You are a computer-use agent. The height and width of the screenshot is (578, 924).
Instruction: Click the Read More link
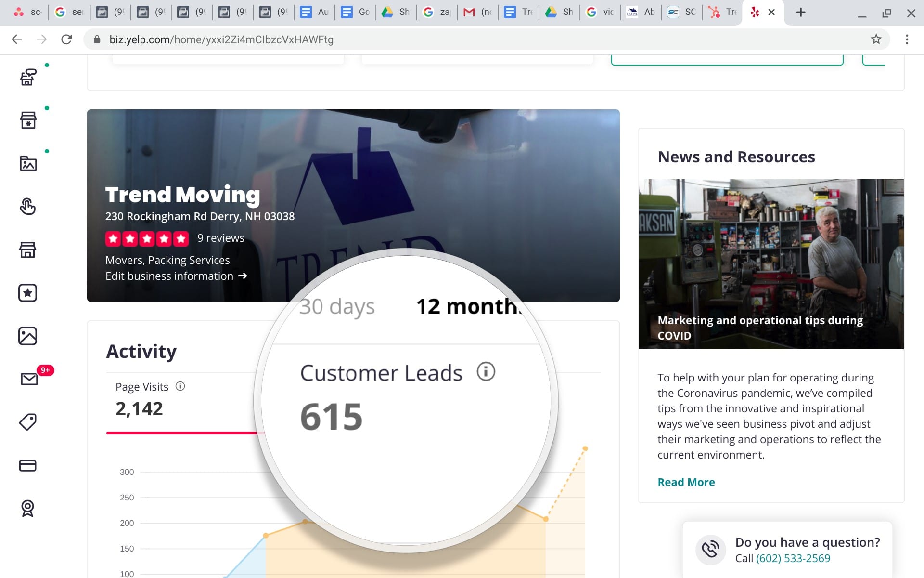(686, 482)
